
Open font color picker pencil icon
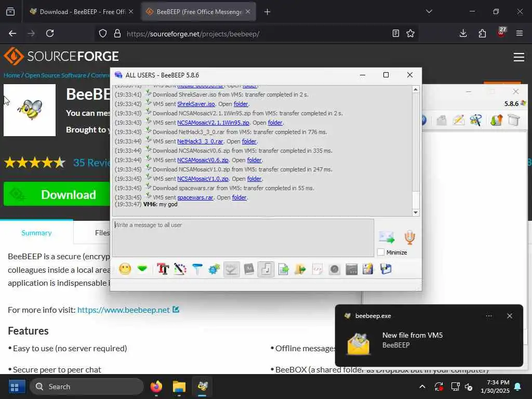(x=180, y=270)
